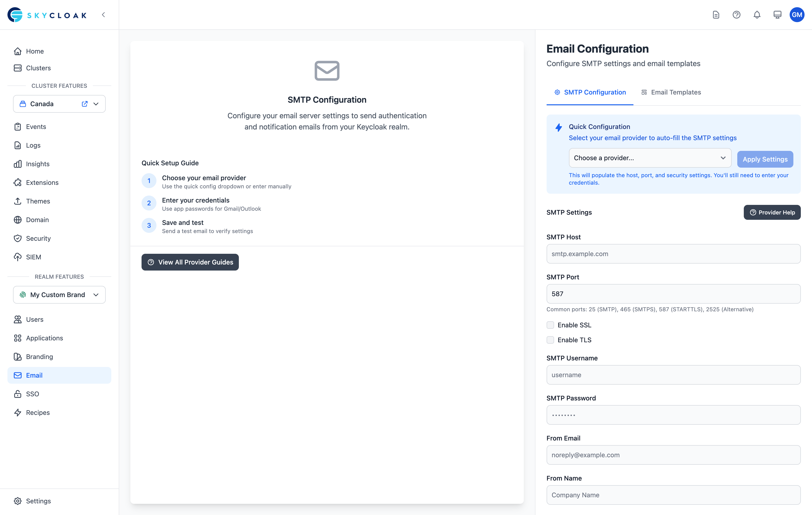The height and width of the screenshot is (515, 812).
Task: Click the Apply Settings button
Action: point(765,159)
